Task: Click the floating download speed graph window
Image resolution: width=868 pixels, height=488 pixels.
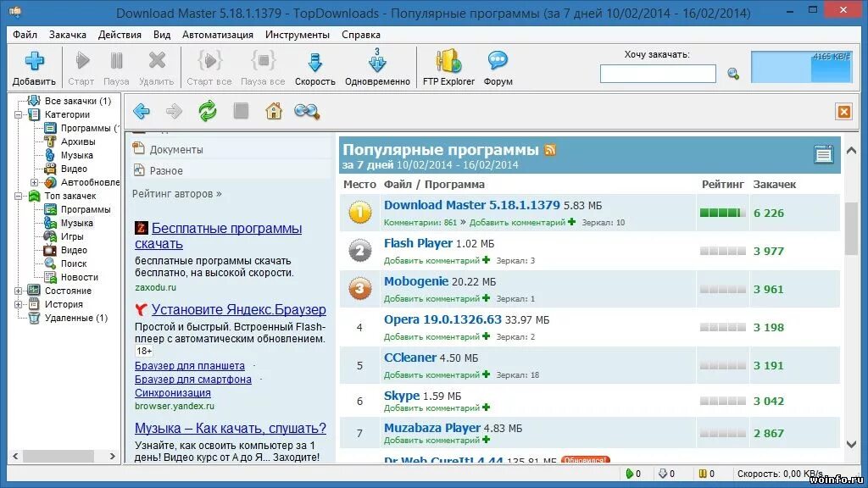Action: [x=801, y=67]
